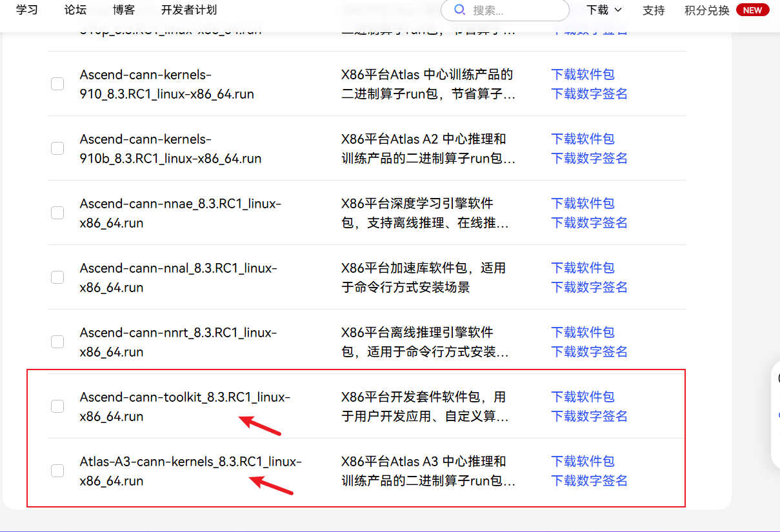Image resolution: width=780 pixels, height=532 pixels.
Task: Check the Atlas-A3-cann-kernels_8.3.RC1 checkbox
Action: tap(57, 471)
